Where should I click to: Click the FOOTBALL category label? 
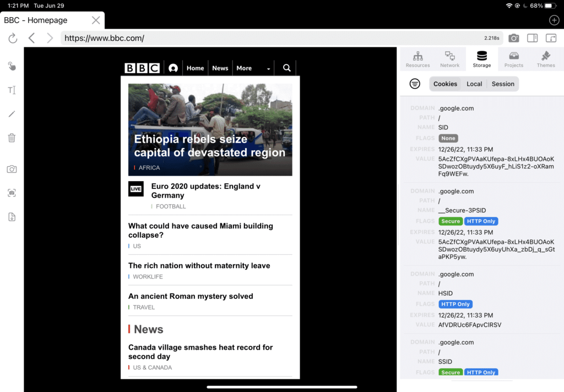click(171, 206)
